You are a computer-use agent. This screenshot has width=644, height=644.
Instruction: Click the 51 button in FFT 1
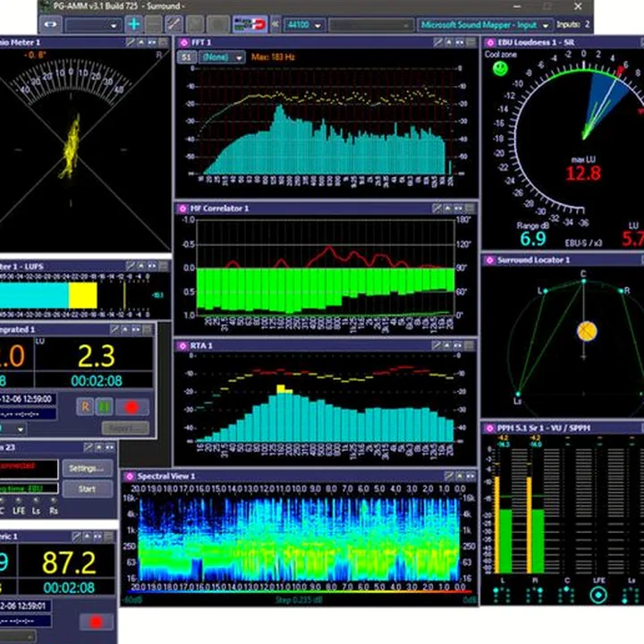pos(186,57)
